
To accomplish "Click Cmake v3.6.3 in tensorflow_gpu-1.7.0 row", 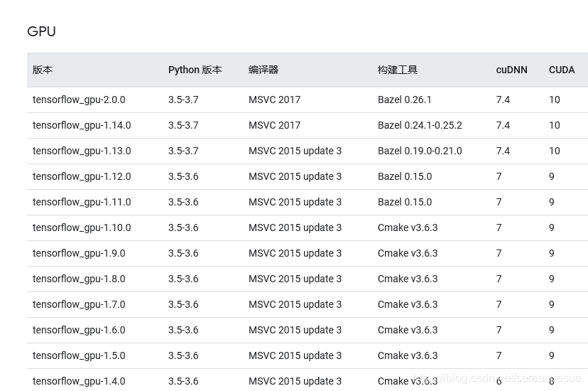I will 408,304.
